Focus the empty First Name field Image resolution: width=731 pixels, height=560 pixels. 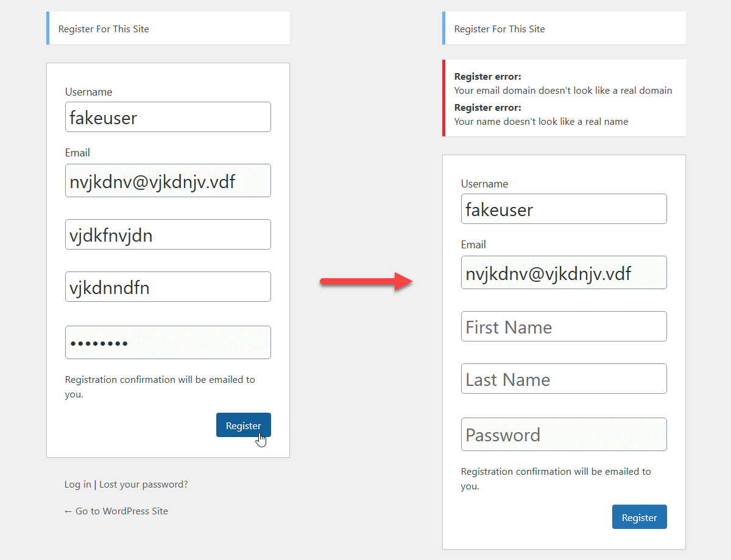click(x=563, y=326)
